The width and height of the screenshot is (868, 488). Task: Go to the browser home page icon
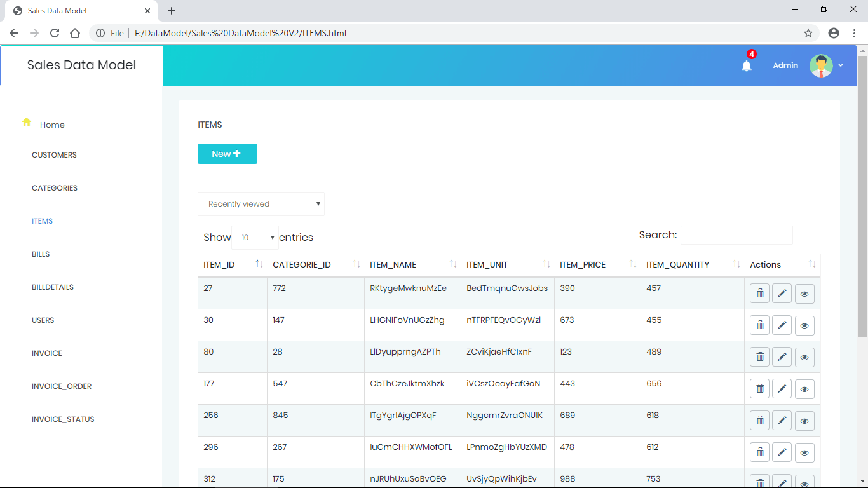pyautogui.click(x=75, y=33)
